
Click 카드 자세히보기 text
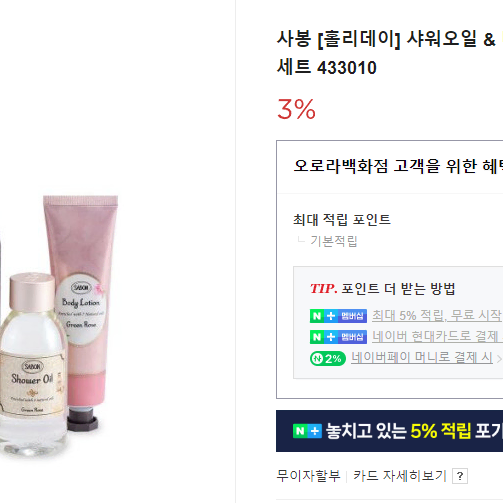point(400,476)
